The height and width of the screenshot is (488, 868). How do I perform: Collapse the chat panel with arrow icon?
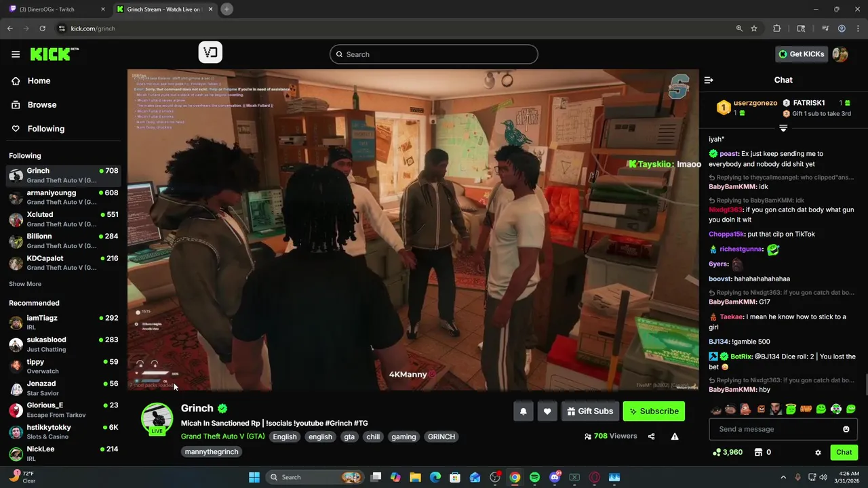pyautogui.click(x=709, y=80)
